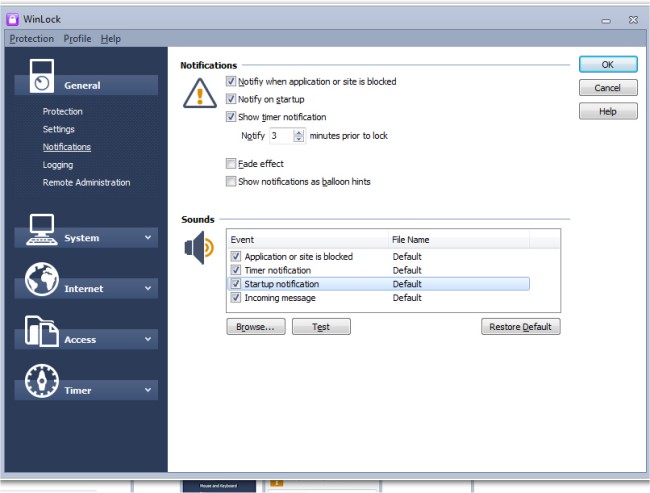Enable Show notifications as balloon hints
Screen dimensions: 650x493
[231, 181]
